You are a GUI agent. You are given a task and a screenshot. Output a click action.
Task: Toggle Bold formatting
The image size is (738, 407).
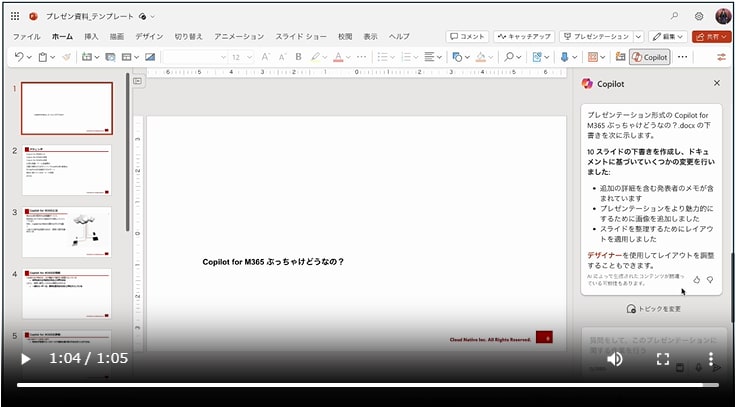(298, 57)
